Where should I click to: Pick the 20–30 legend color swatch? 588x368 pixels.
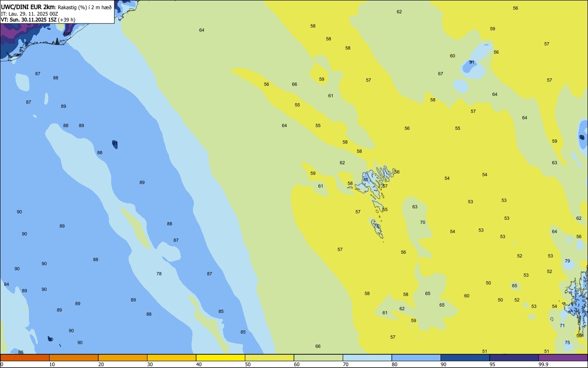click(x=123, y=357)
